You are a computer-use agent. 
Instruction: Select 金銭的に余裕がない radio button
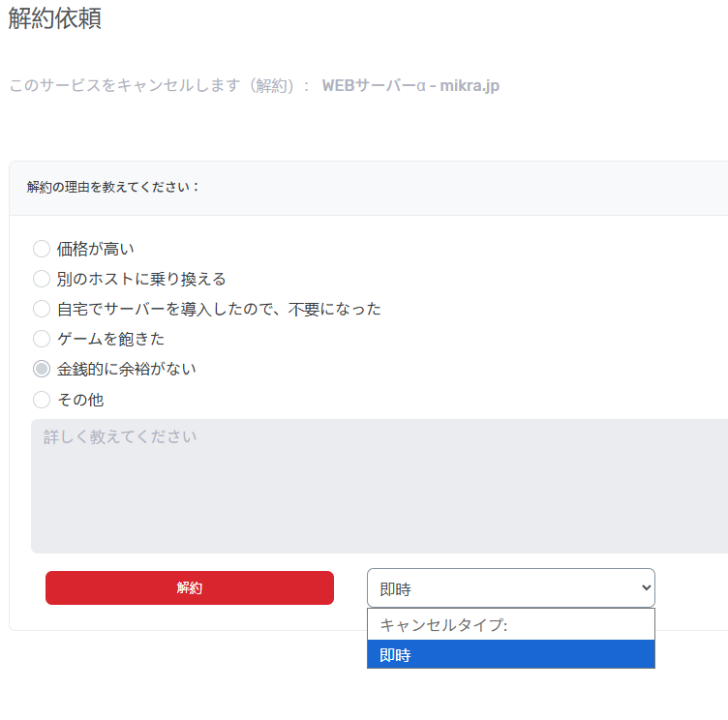42,369
